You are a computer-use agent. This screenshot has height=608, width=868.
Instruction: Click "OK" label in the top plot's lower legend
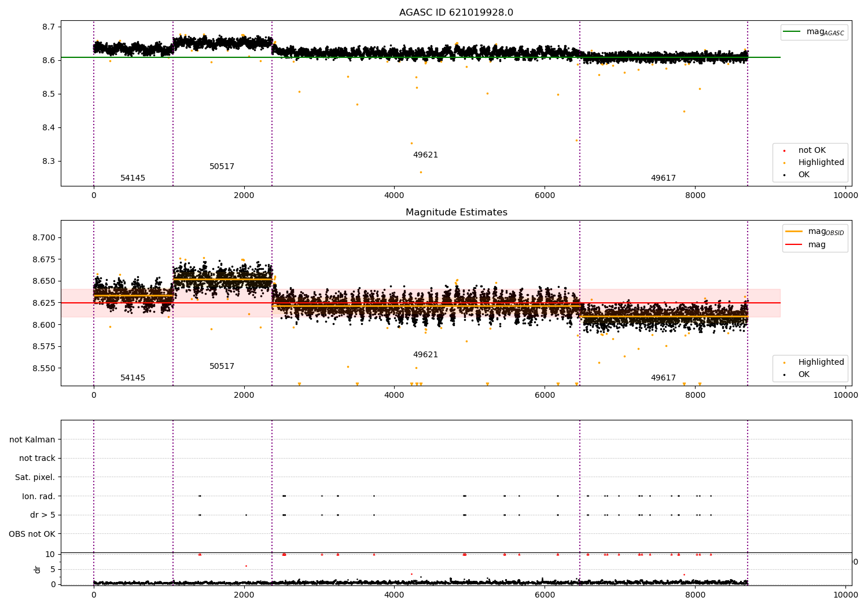804,175
